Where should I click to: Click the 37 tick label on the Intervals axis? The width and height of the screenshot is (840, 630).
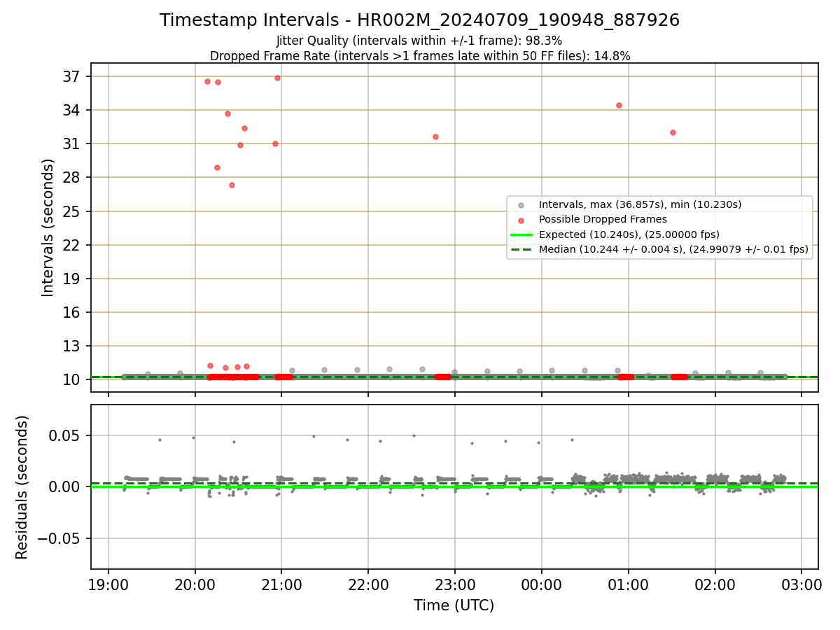[x=72, y=76]
